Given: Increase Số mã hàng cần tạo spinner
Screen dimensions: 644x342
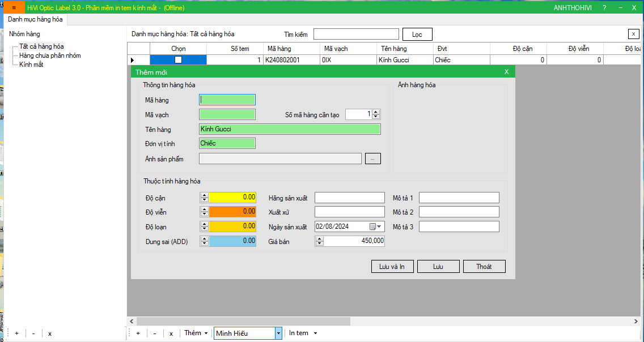Looking at the screenshot, I should click(376, 112).
